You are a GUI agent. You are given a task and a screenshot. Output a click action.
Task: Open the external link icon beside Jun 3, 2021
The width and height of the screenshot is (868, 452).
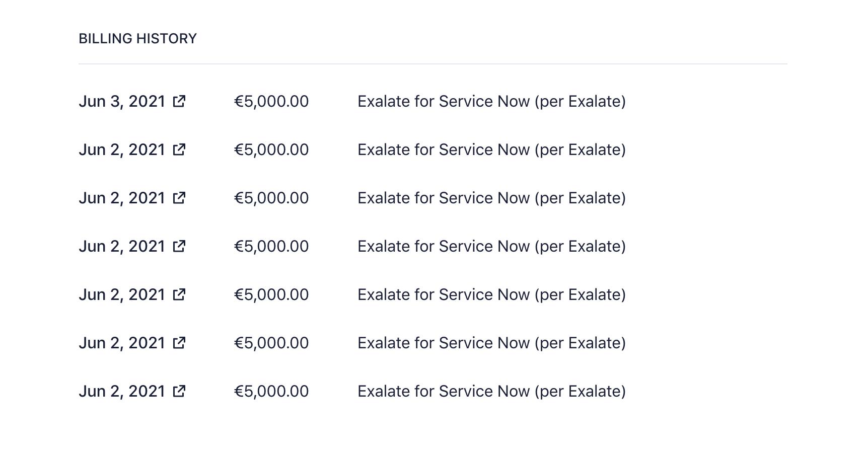[179, 101]
